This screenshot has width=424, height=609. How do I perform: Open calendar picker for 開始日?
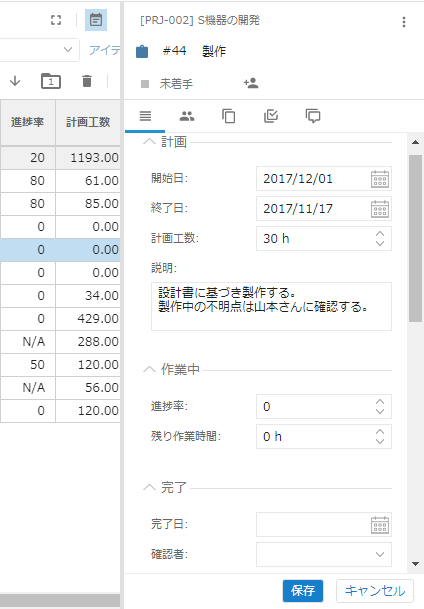[380, 179]
